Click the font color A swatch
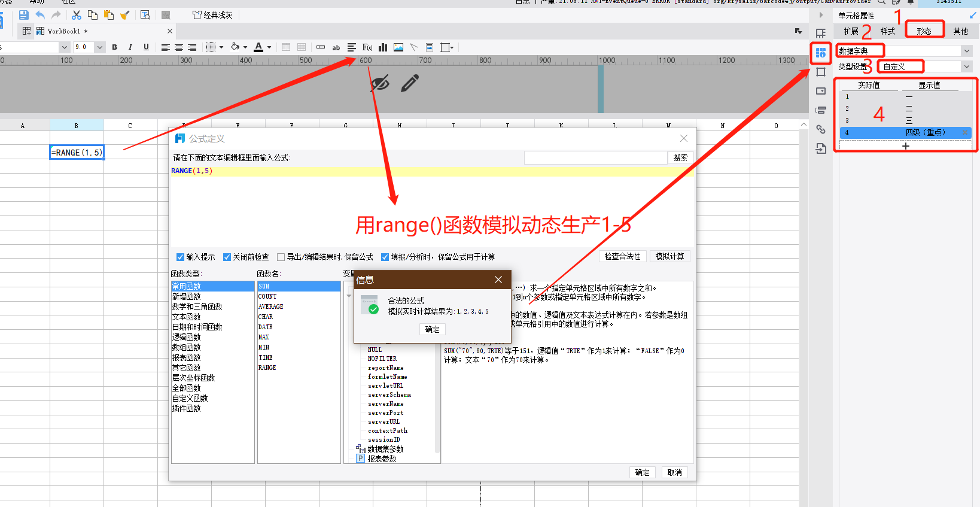The height and width of the screenshot is (507, 980). pos(258,47)
